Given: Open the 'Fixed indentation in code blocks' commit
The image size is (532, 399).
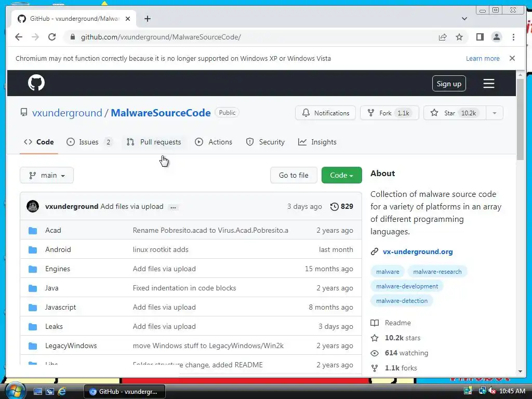Looking at the screenshot, I should (184, 288).
